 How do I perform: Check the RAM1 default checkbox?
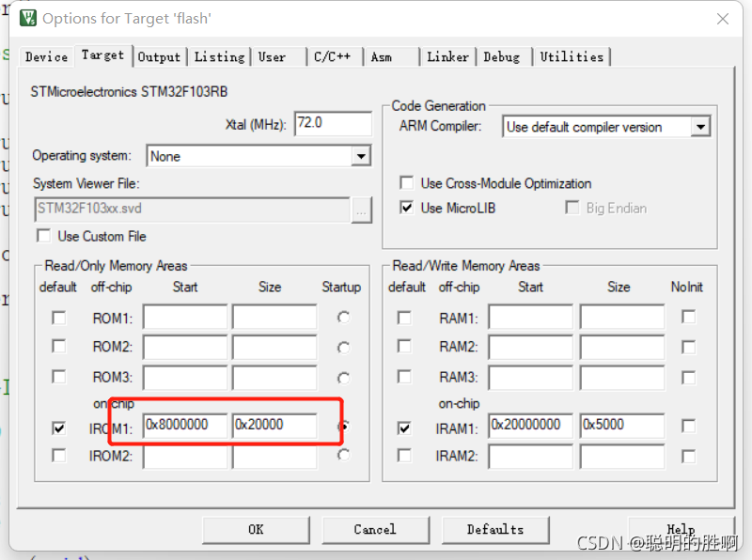click(x=404, y=318)
